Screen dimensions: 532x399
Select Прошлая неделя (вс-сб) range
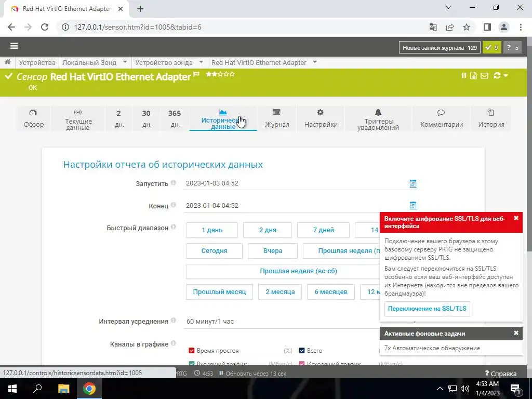tap(283, 271)
